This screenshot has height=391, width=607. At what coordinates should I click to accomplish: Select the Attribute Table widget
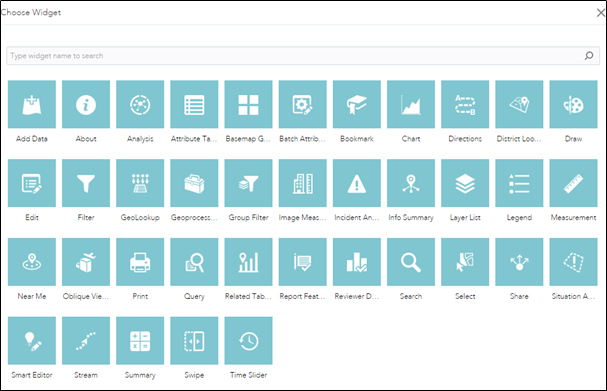[194, 104]
